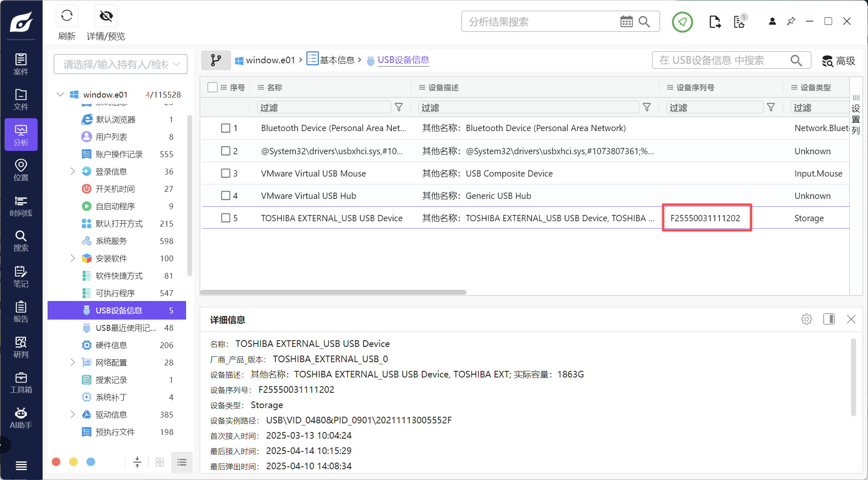Click the red color tag dot
868x480 pixels.
56,462
